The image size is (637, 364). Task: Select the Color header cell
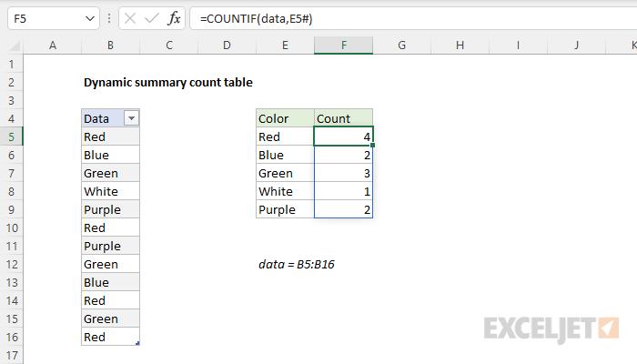point(285,118)
